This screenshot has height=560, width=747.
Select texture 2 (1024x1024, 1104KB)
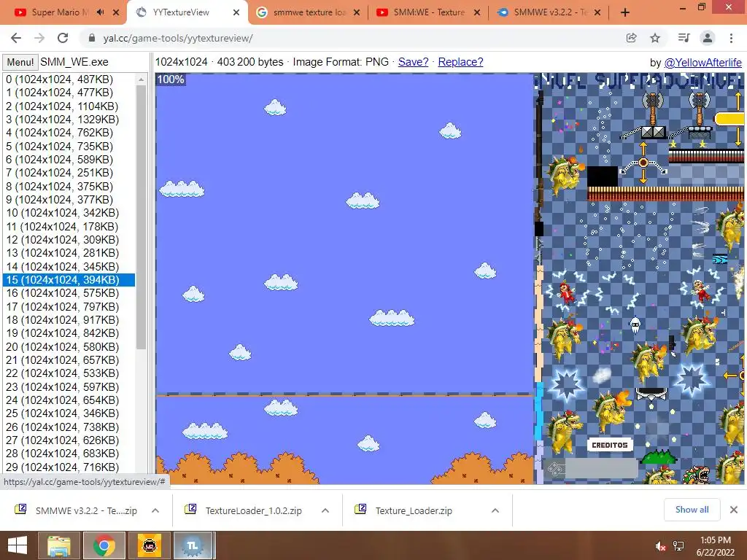click(69, 106)
